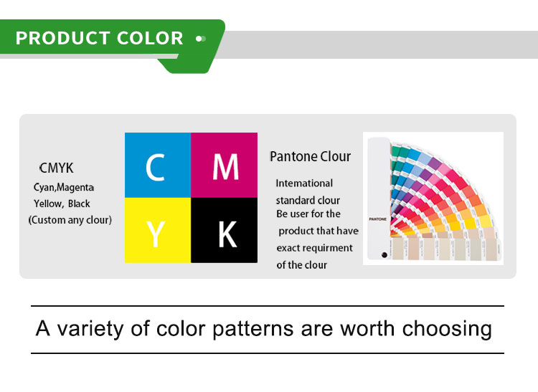Image resolution: width=538 pixels, height=392 pixels.
Task: Pick the yellow Y color square
Action: point(158,231)
